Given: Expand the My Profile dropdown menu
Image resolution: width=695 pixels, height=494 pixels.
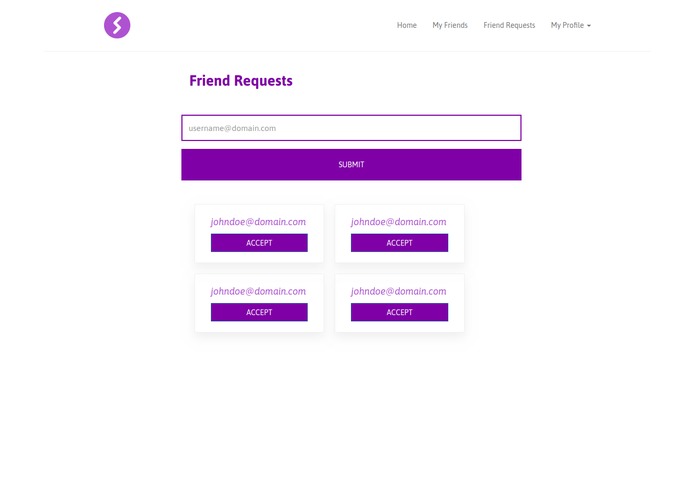Looking at the screenshot, I should (570, 25).
